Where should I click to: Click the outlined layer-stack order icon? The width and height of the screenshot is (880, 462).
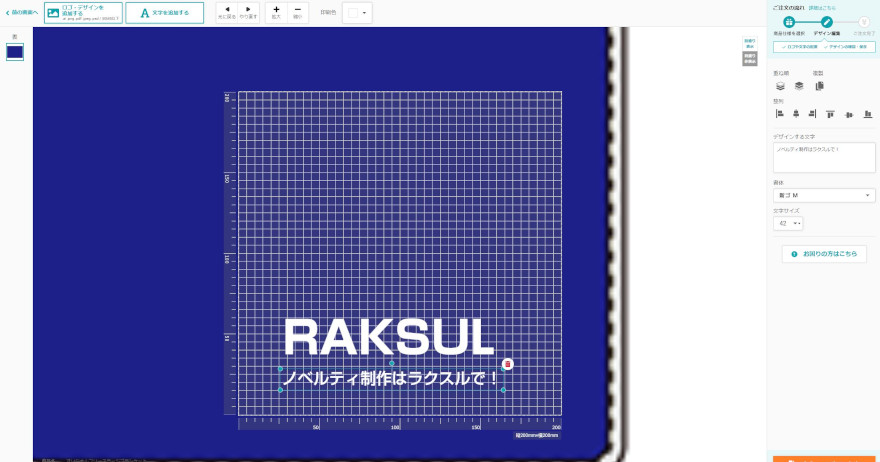(780, 86)
